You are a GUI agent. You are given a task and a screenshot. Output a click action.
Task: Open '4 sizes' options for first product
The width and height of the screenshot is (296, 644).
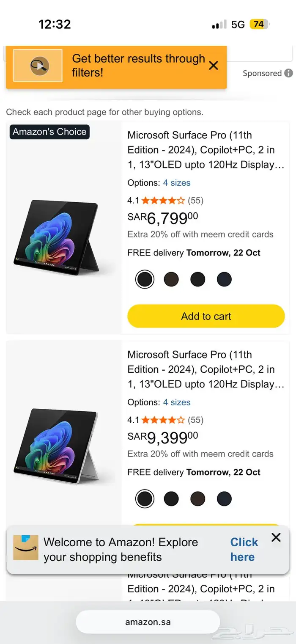tap(177, 183)
